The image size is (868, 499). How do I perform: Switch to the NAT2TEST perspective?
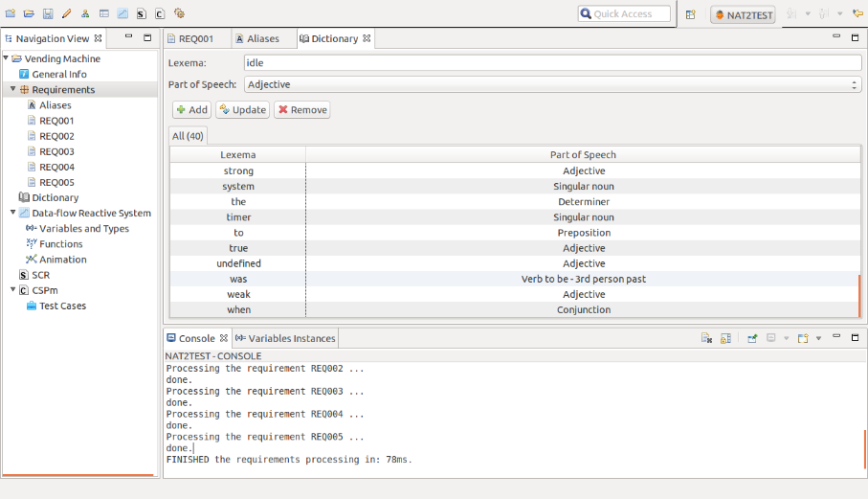pyautogui.click(x=743, y=15)
